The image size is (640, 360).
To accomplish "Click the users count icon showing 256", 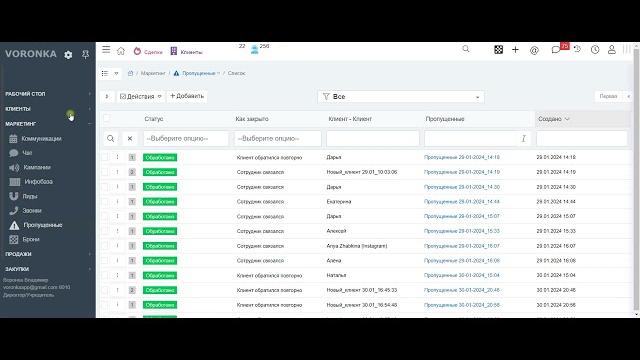I will [x=255, y=50].
